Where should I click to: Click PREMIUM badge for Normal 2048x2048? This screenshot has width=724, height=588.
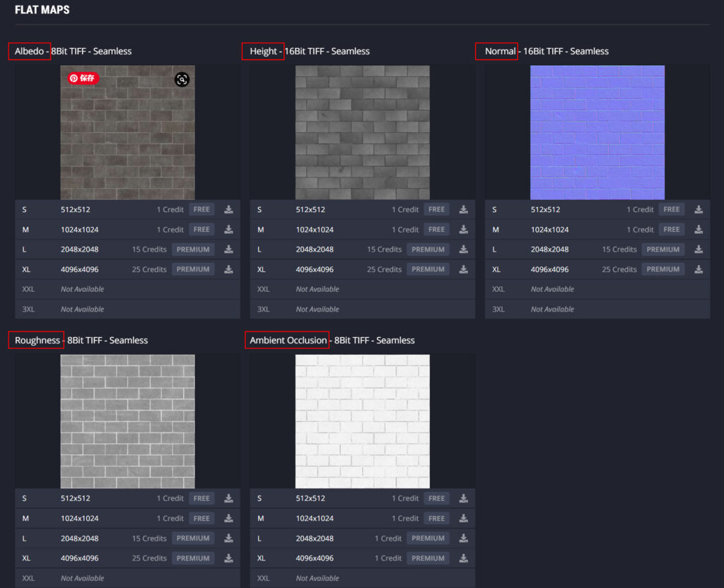pos(663,249)
